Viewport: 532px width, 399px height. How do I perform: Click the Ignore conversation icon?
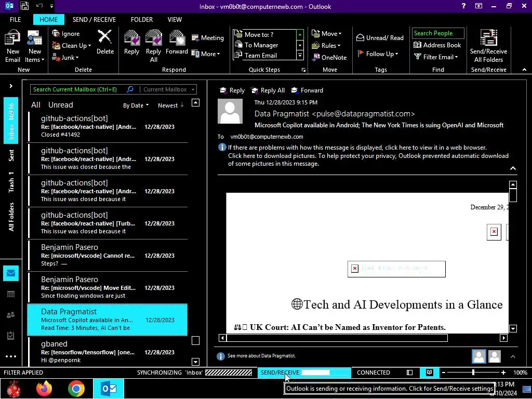56,34
